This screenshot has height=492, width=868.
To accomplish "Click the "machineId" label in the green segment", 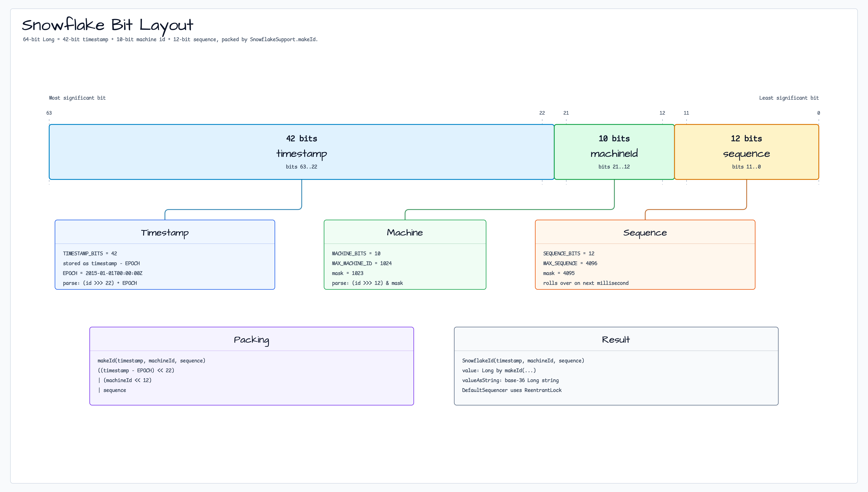I will tap(614, 153).
